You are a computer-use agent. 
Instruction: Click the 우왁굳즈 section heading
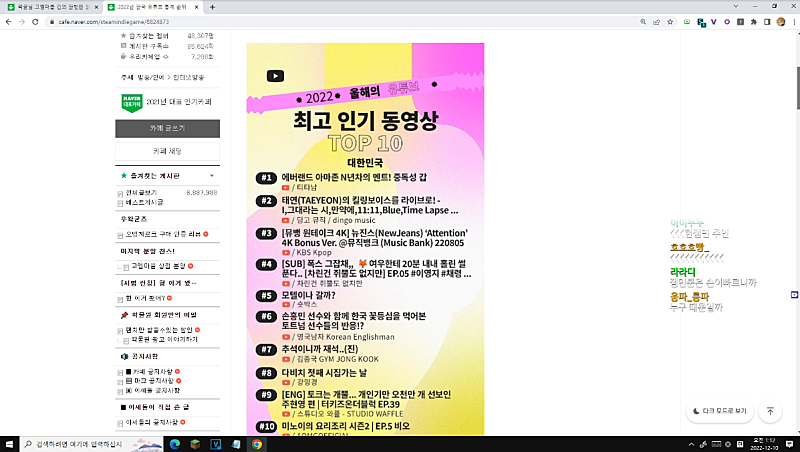coord(134,219)
